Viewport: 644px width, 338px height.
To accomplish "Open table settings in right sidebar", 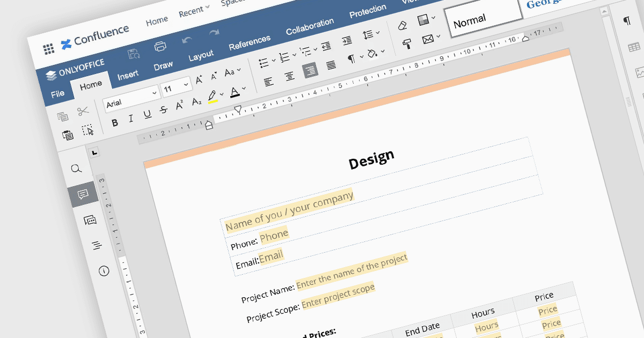I will (x=634, y=48).
